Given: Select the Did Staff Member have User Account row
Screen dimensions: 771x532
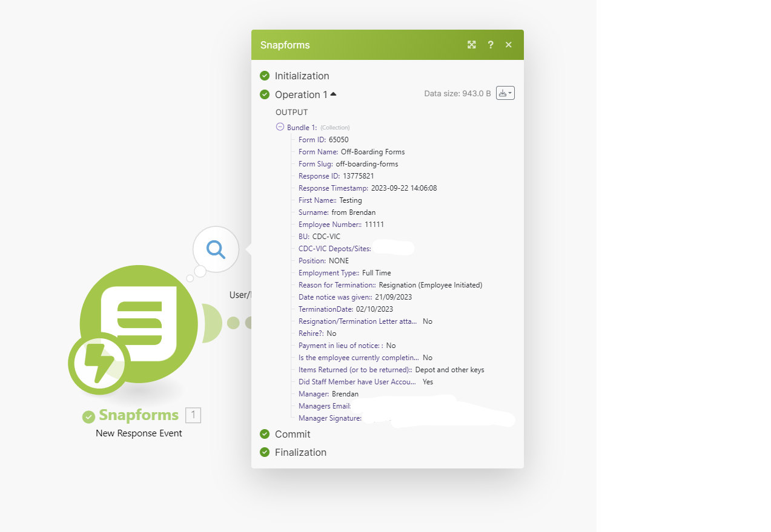Looking at the screenshot, I should point(366,382).
